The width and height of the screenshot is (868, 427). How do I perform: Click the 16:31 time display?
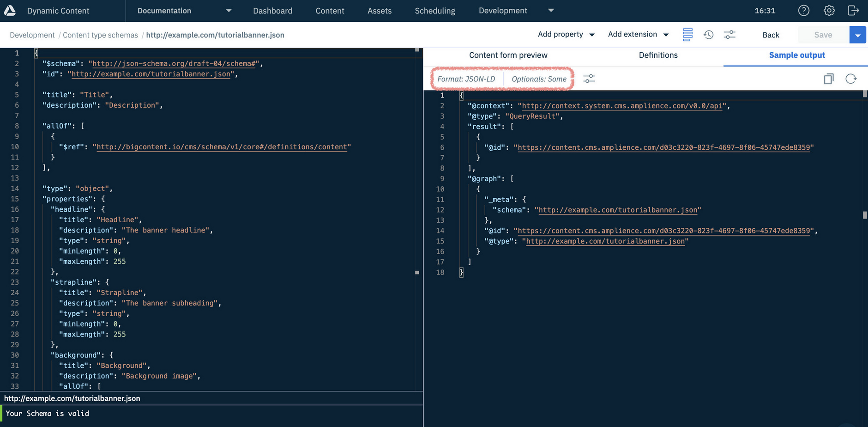765,11
